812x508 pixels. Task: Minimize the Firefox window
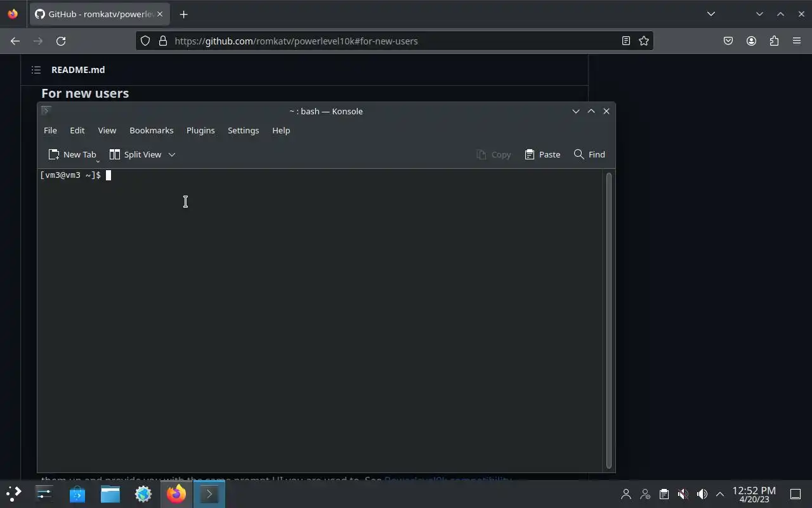pos(759,14)
